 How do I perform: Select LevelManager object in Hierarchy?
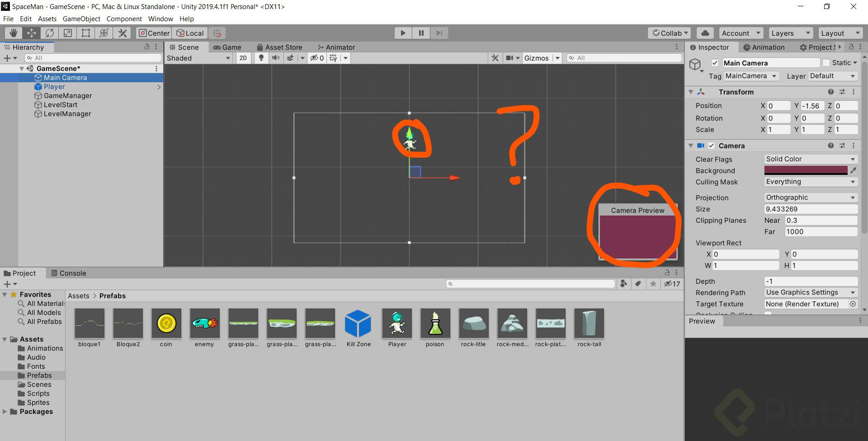(67, 114)
